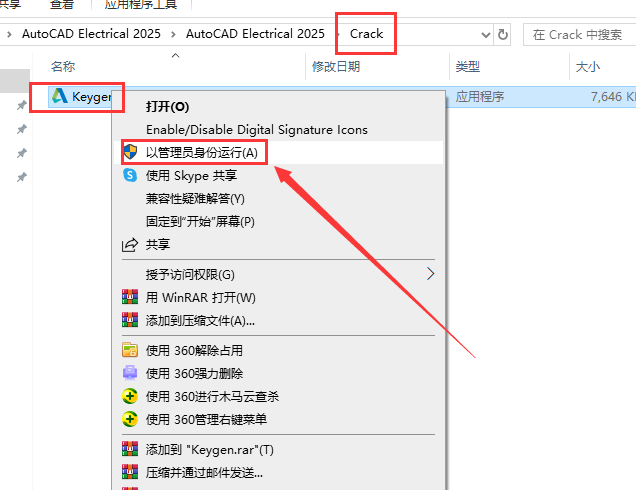
Task: Click the Keygen application file icon
Action: coord(60,97)
